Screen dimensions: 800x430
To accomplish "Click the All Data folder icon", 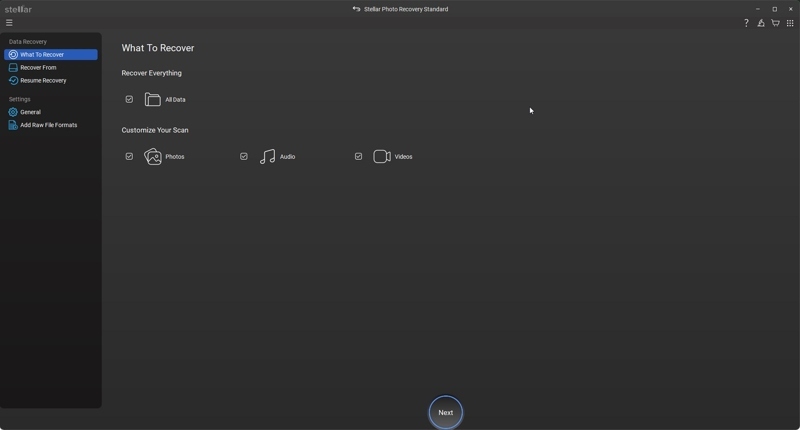I will pyautogui.click(x=153, y=100).
